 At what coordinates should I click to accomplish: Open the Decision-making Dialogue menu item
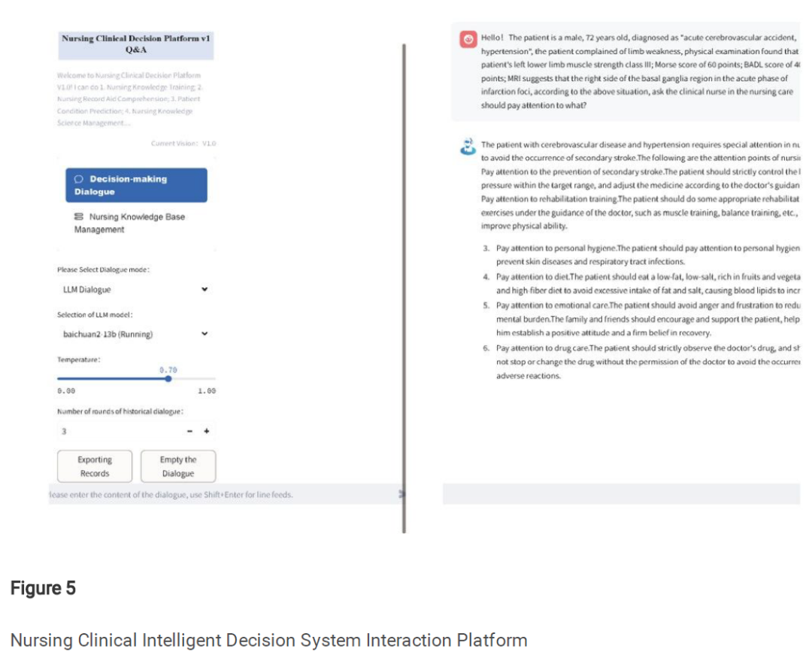pos(136,185)
